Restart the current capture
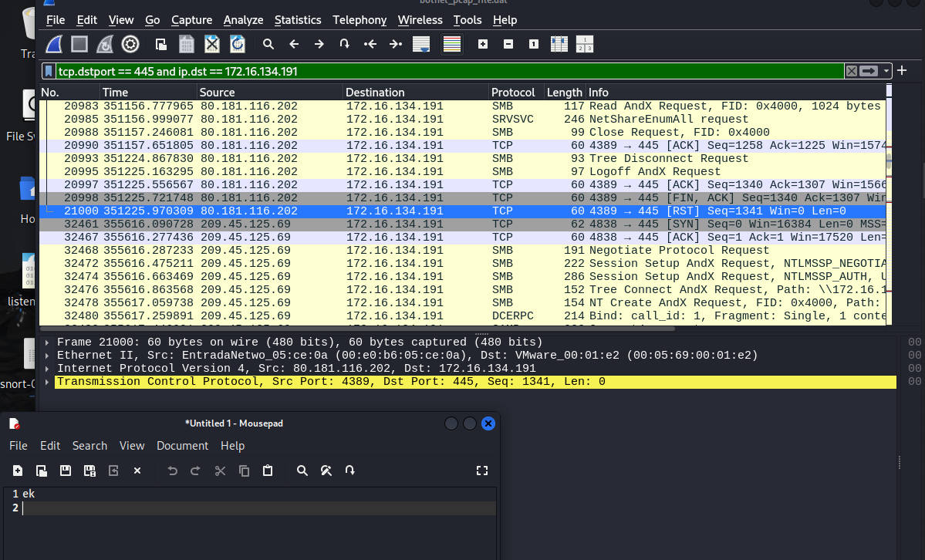925x560 pixels. (104, 44)
